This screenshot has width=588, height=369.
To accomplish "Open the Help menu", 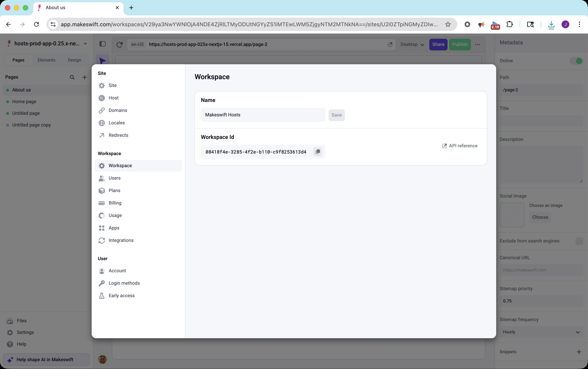I will point(21,344).
